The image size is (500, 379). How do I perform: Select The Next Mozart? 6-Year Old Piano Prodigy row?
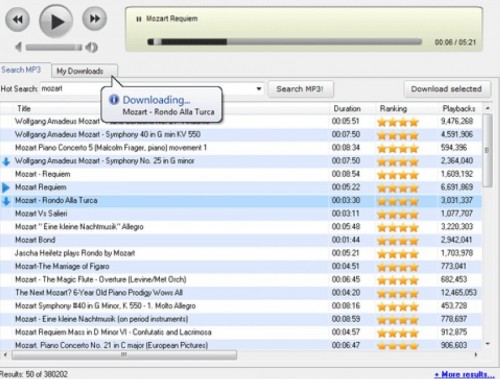(x=241, y=293)
